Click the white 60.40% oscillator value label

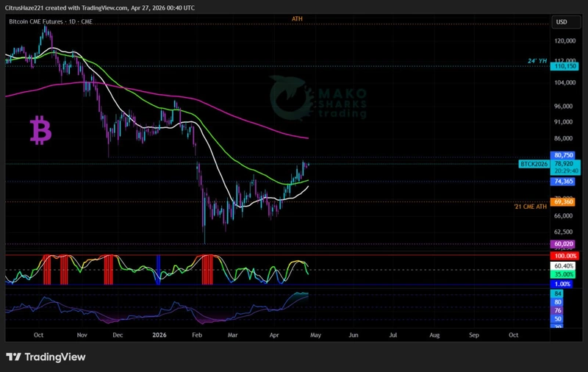565,265
